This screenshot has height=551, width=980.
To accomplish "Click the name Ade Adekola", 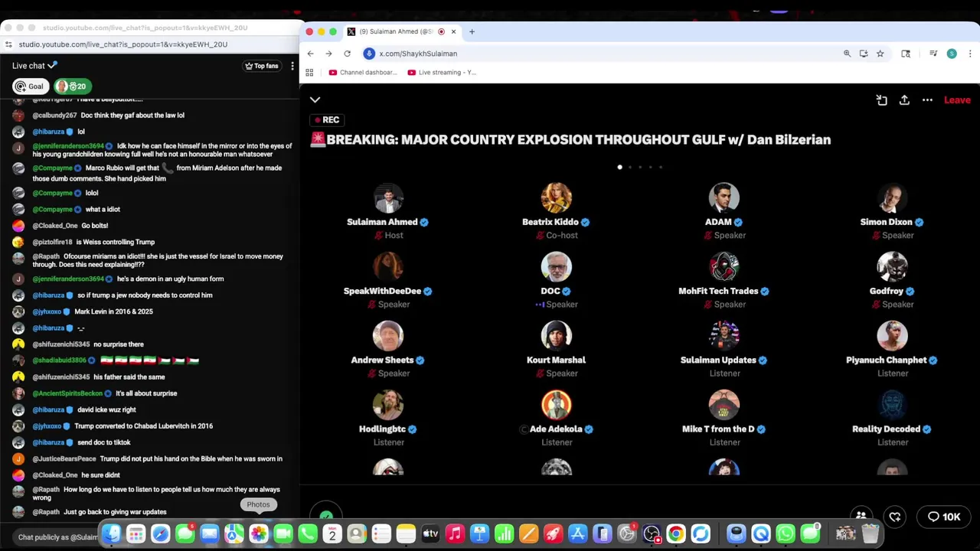I will pos(556,429).
